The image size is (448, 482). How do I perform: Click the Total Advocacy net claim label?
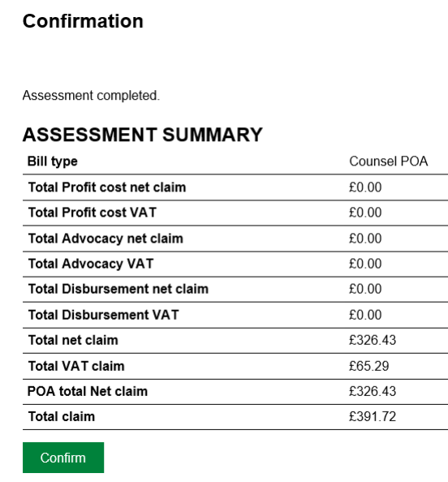point(106,239)
